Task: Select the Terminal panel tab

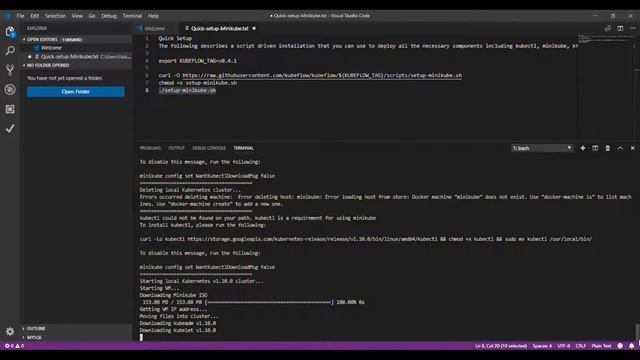Action: [x=244, y=148]
